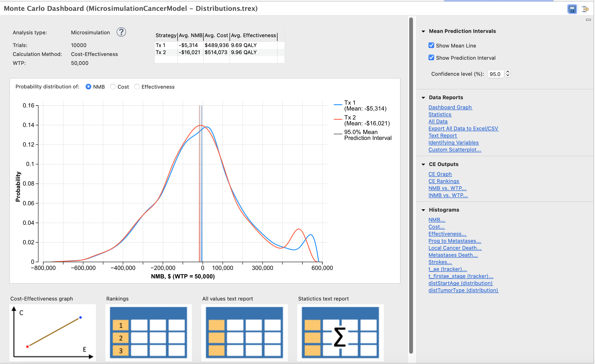This screenshot has height=364, width=595.
Task: Click the save dashboard icon
Action: [572, 9]
